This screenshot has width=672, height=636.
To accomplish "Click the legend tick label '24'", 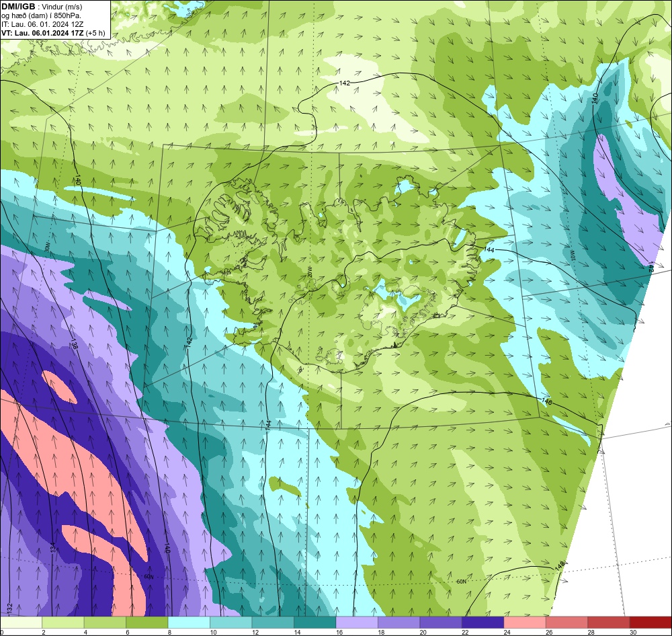I will pyautogui.click(x=507, y=632).
